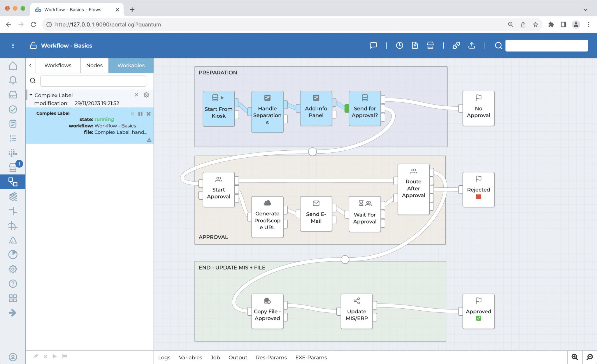This screenshot has height=364, width=597.
Task: Open Complex Label group settings gear
Action: 146,95
